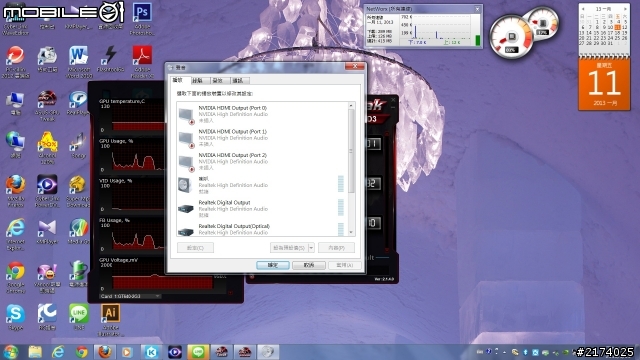640x360 pixels.
Task: Click the CPU meter gauge gadget
Action: coord(511,37)
